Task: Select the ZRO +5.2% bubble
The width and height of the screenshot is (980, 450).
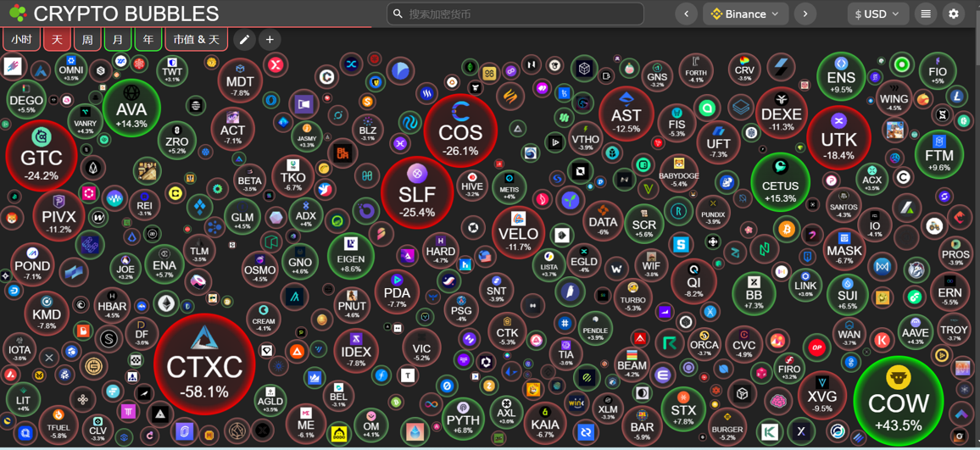Action: [177, 140]
